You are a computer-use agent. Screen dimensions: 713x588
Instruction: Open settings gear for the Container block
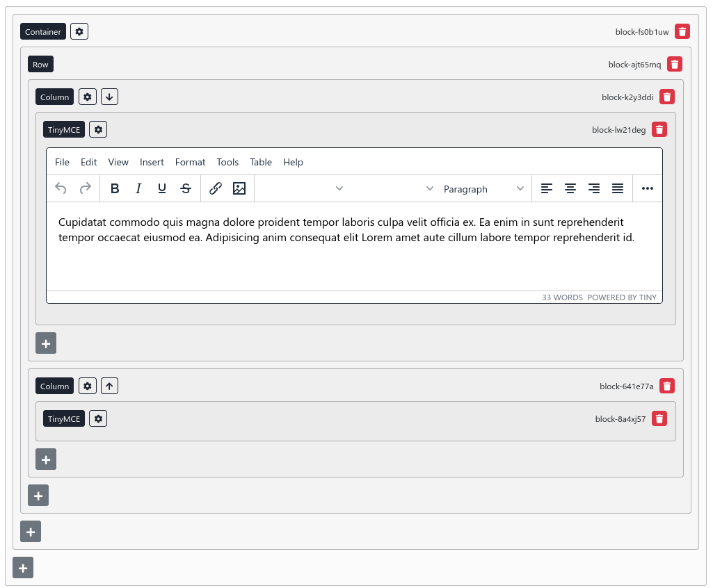point(79,31)
